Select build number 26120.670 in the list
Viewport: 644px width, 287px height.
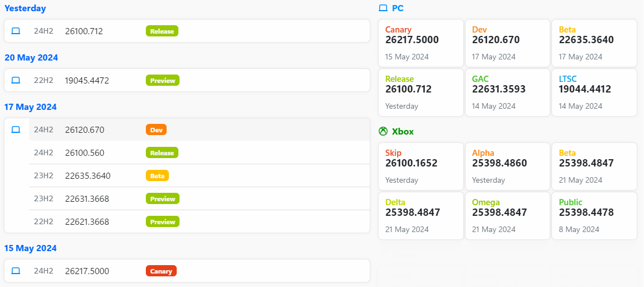85,129
